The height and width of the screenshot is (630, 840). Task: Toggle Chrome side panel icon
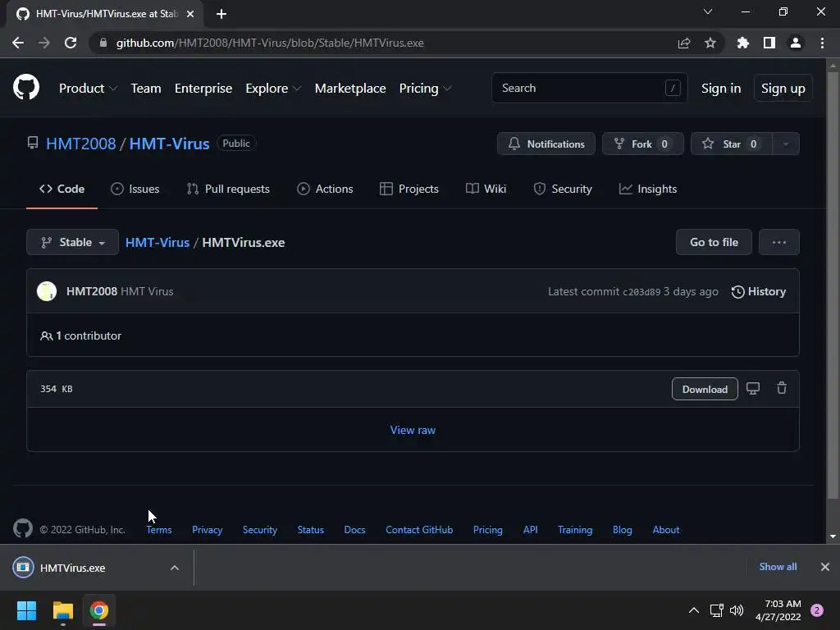tap(769, 43)
